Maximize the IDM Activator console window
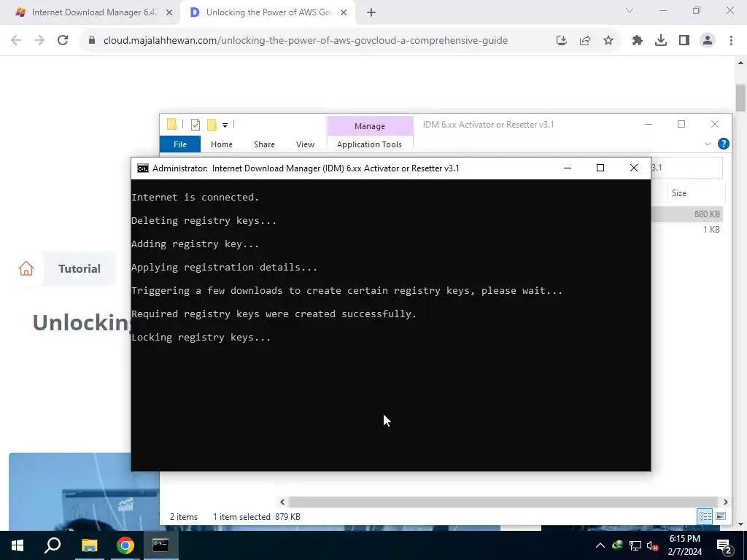The image size is (747, 560). [x=600, y=168]
